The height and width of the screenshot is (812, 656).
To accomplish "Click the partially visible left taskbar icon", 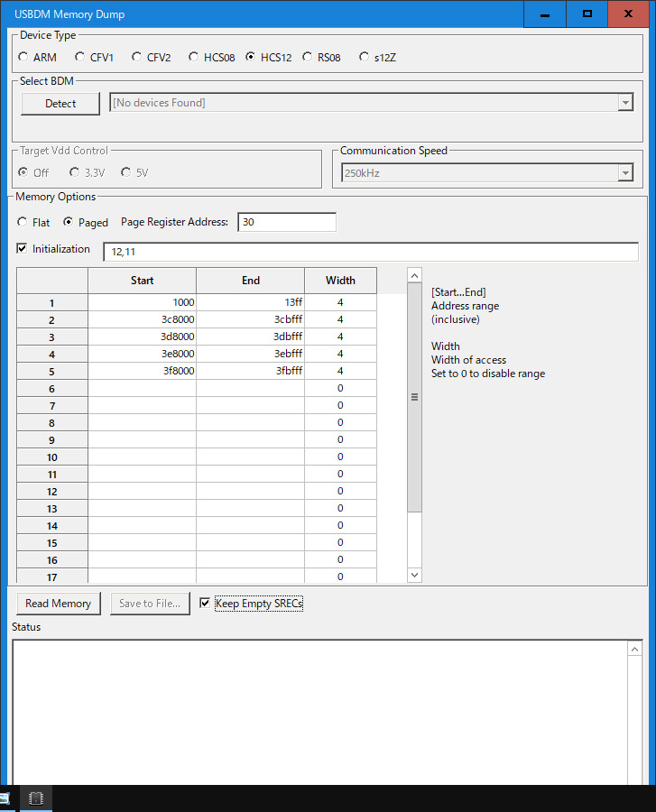I will 5,798.
